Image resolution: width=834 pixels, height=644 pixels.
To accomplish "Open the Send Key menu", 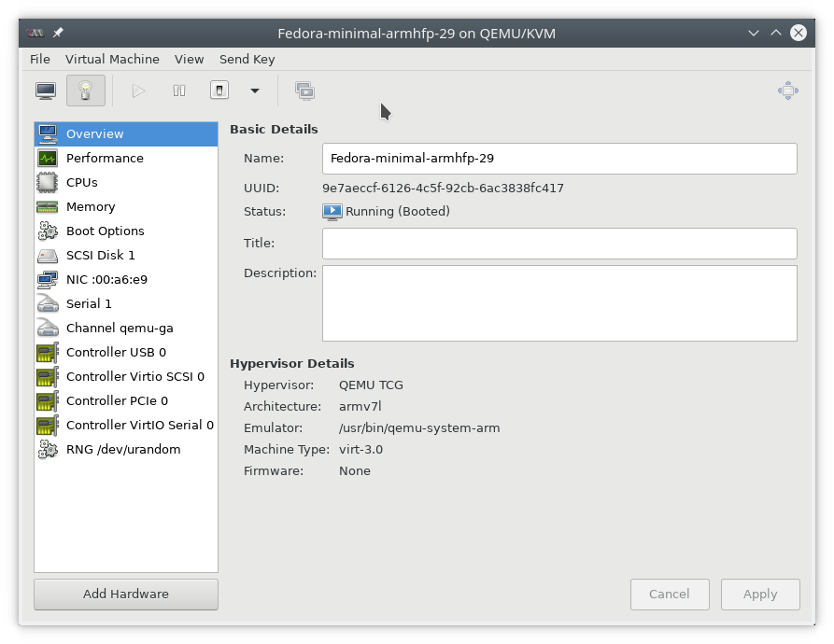I will point(247,59).
